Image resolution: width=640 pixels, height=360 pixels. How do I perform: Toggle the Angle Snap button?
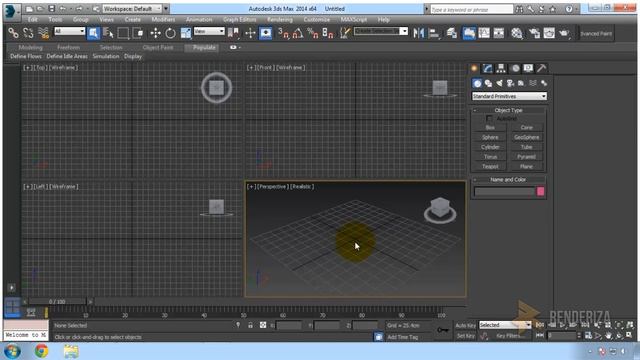tap(298, 33)
